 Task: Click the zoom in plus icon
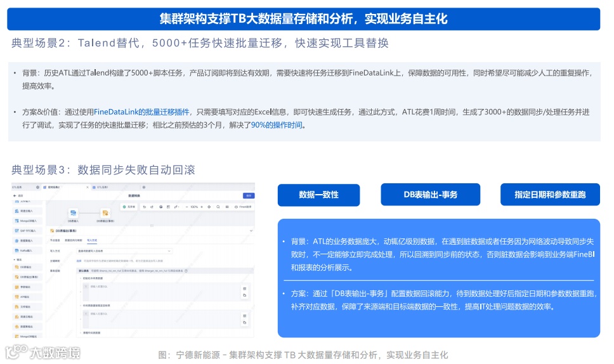pos(202,207)
